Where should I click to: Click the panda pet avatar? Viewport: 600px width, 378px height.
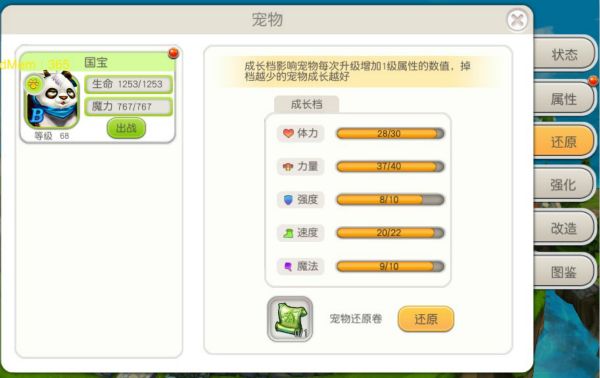[52, 100]
